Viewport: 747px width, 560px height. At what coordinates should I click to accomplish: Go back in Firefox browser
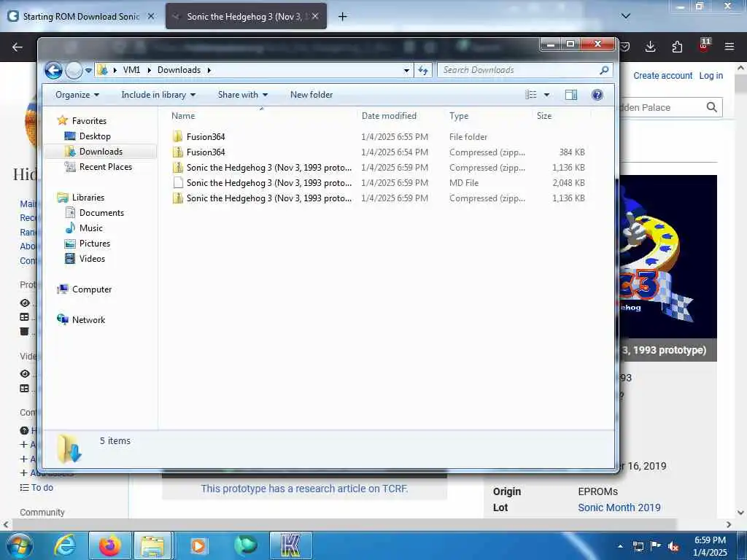18,47
